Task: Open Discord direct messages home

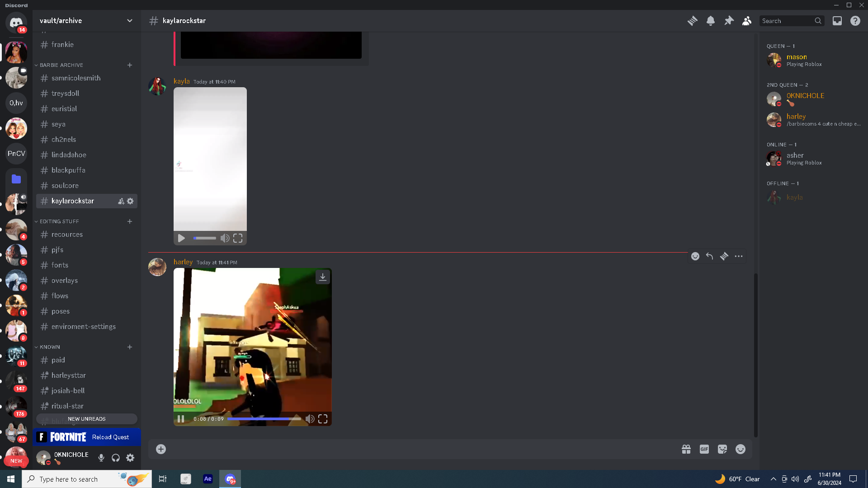Action: [x=16, y=23]
